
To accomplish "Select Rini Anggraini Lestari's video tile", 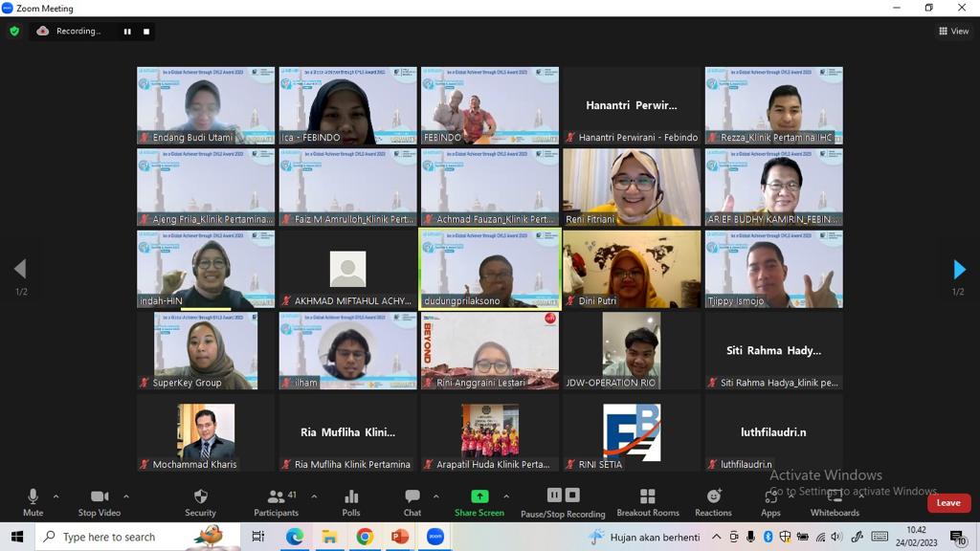I will coord(490,351).
